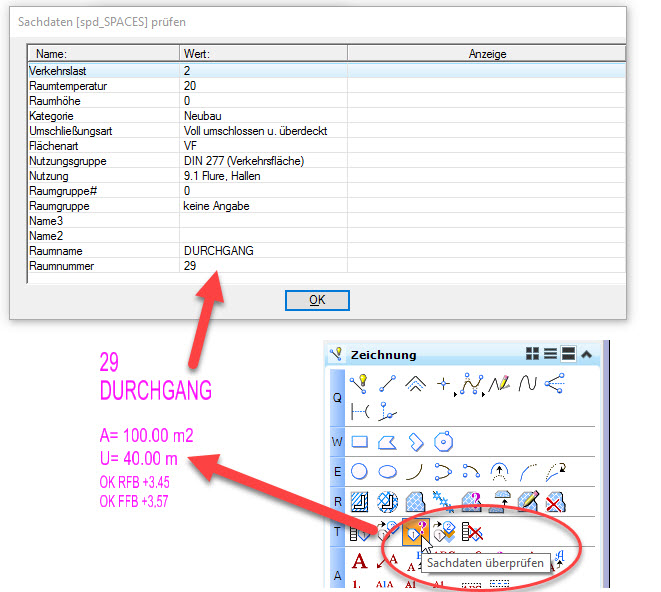661x592 pixels.
Task: Select the half ellipse tool
Action: click(443, 472)
